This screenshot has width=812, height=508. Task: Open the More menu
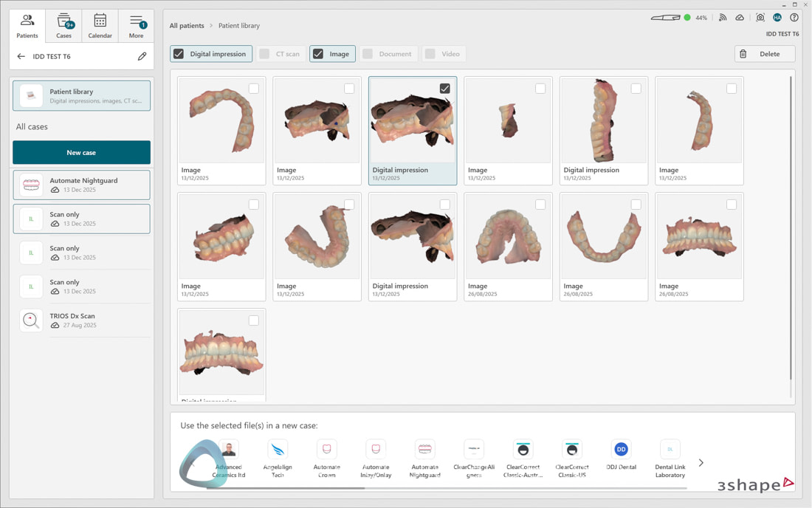coord(136,25)
